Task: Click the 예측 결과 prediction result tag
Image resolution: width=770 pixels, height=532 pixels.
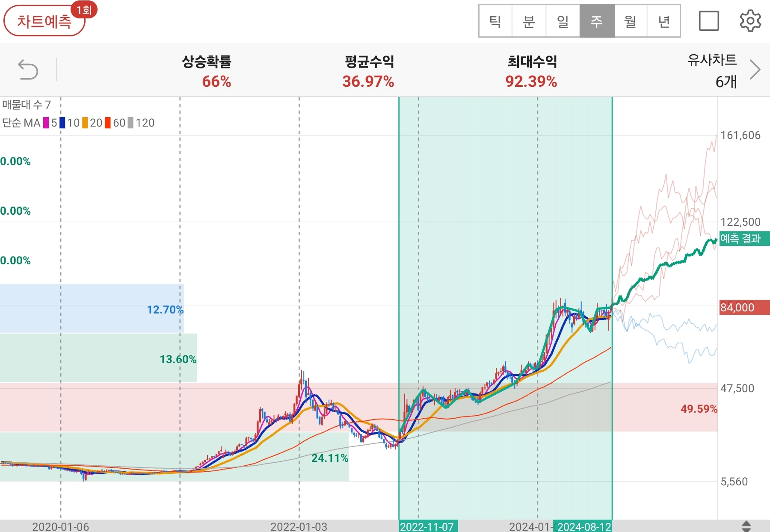Action: [744, 238]
